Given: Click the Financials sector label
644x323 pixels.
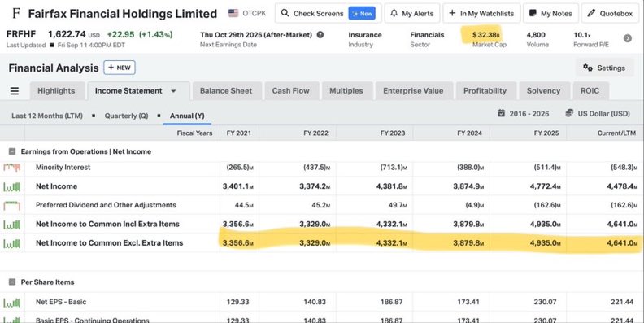Looking at the screenshot, I should click(x=427, y=35).
